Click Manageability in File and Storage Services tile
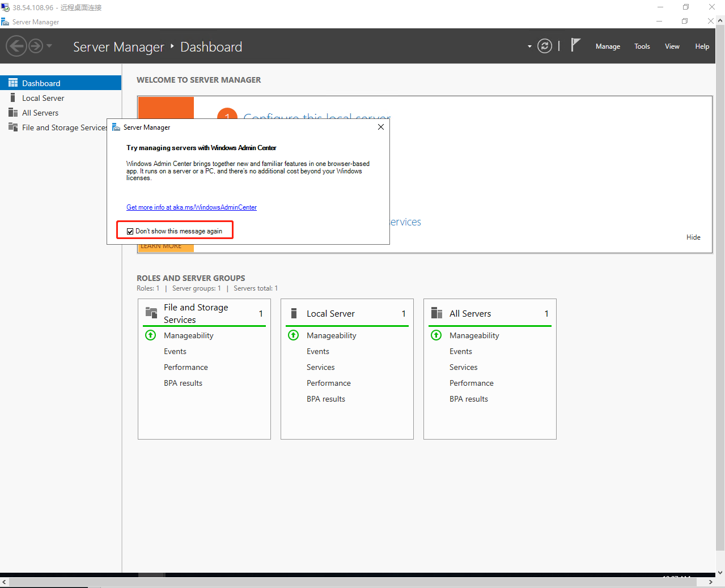 189,335
